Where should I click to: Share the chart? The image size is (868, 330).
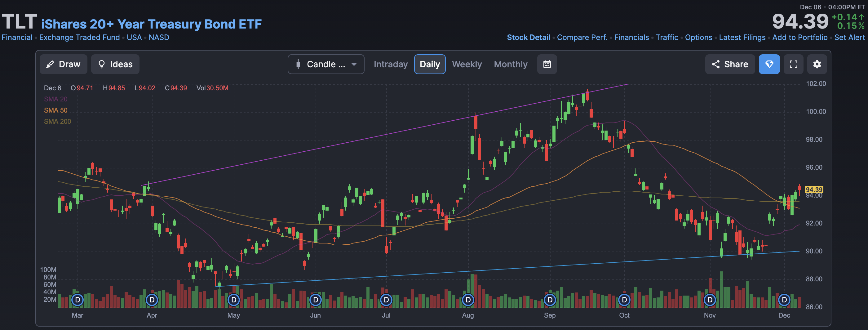(x=730, y=64)
